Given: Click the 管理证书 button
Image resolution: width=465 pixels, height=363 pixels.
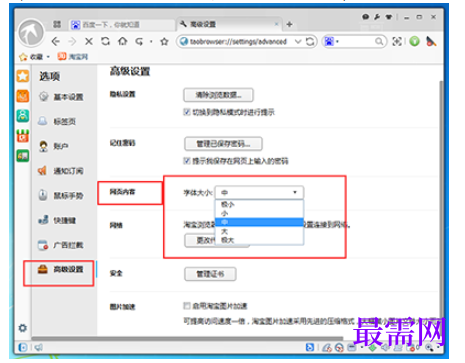Looking at the screenshot, I should 210,274.
